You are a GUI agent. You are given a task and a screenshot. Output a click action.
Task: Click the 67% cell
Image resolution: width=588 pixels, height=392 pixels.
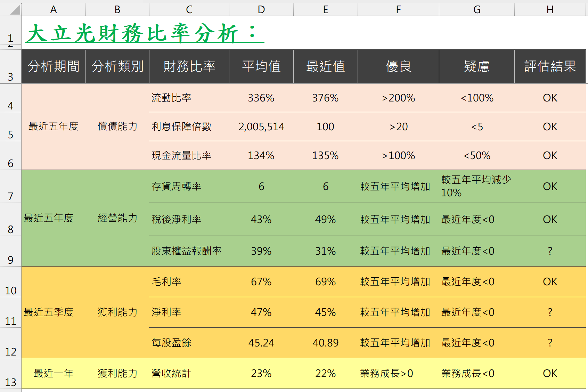261,282
